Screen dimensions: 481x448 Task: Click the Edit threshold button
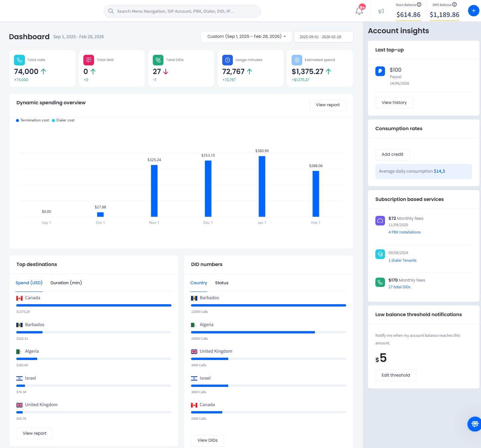pyautogui.click(x=396, y=375)
